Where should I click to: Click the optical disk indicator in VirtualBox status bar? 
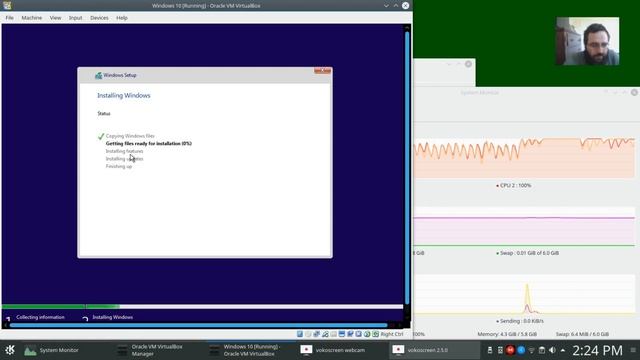[308, 334]
